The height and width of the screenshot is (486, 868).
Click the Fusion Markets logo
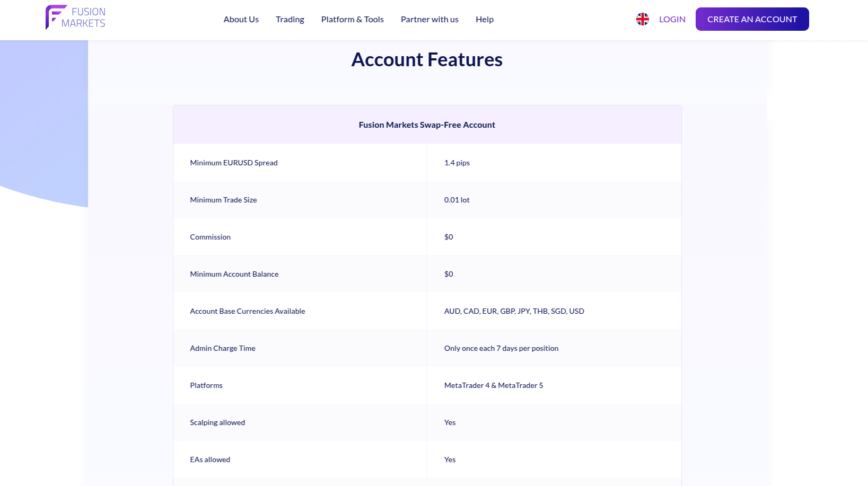pos(75,17)
